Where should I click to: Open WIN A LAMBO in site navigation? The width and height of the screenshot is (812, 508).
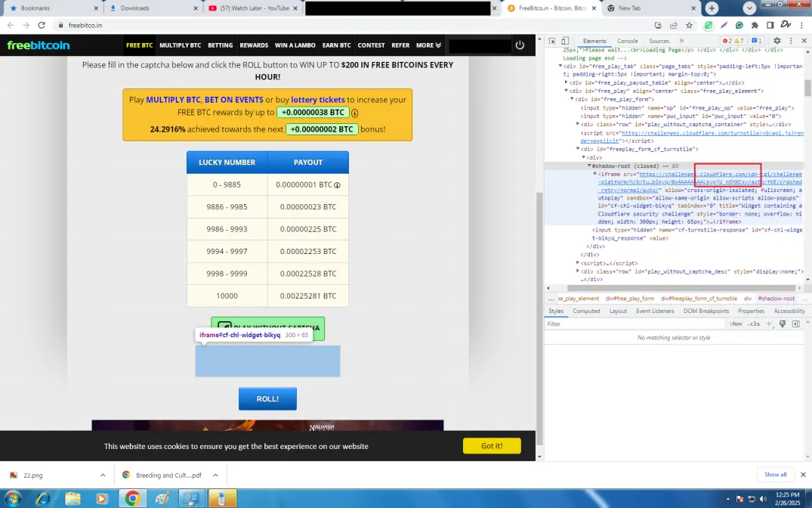point(295,45)
